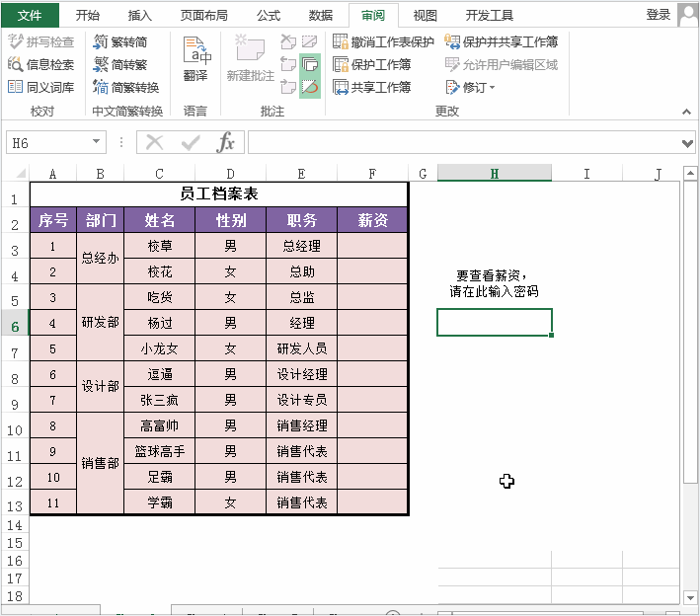Screen dimensions: 700x616
Task: Switch to the 页面布局 tab
Action: [204, 15]
